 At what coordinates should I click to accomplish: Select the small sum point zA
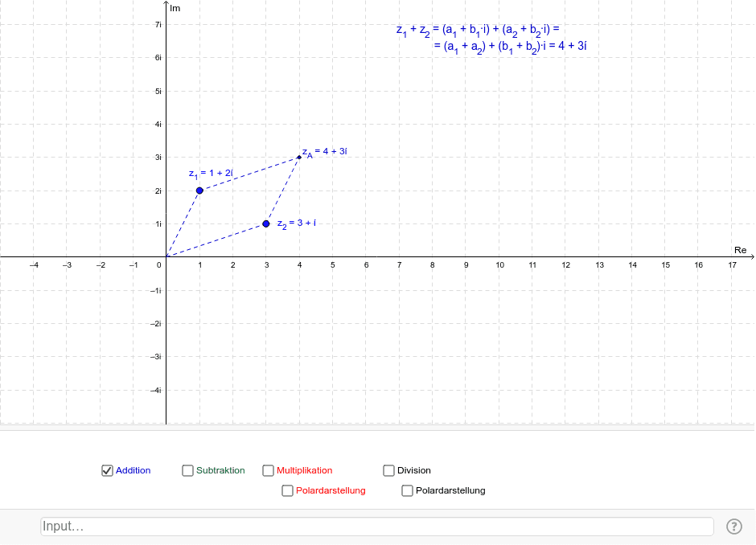click(299, 157)
